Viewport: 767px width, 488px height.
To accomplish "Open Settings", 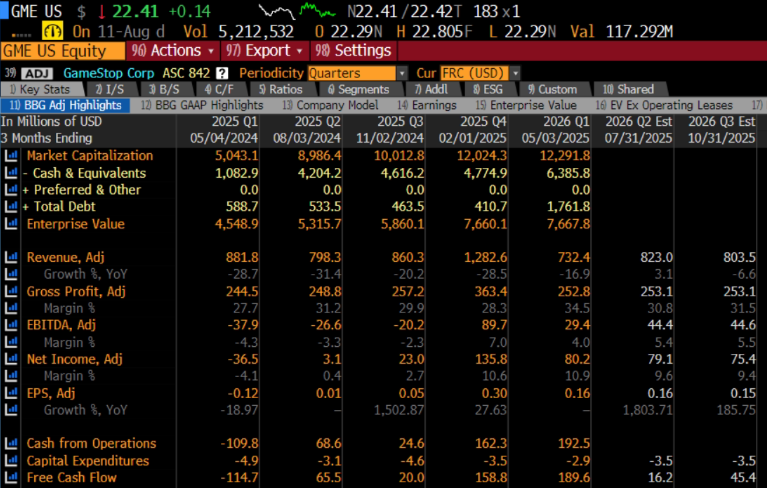I will (x=353, y=51).
